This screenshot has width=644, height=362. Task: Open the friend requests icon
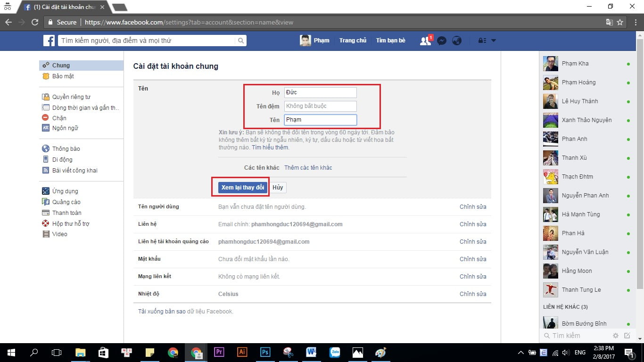click(425, 41)
